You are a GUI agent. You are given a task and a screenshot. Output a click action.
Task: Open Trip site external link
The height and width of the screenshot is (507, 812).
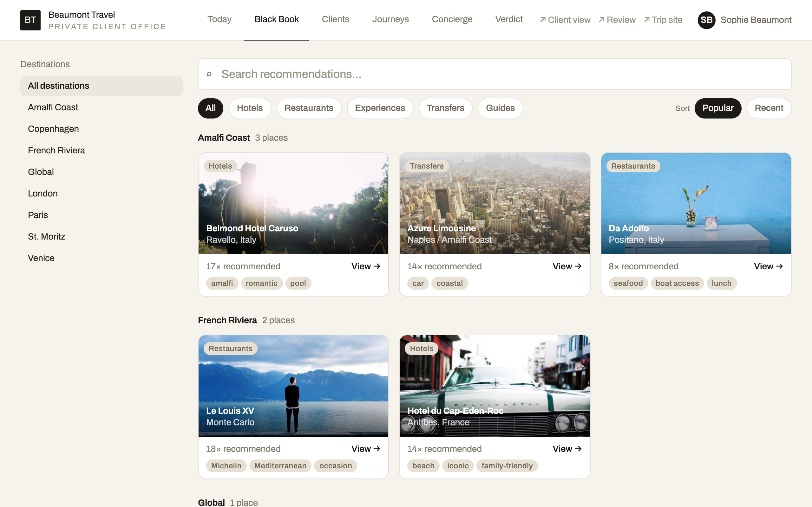[x=663, y=20]
